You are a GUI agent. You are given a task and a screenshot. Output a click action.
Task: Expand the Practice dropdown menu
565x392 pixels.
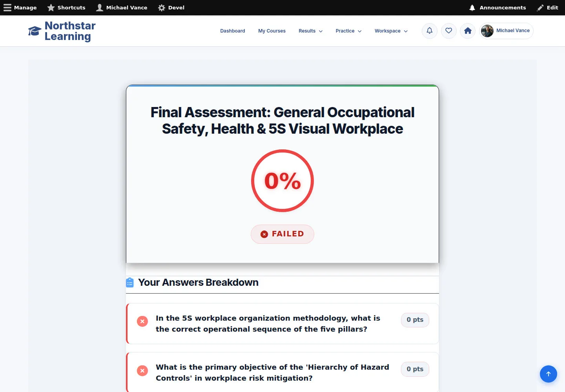click(348, 31)
